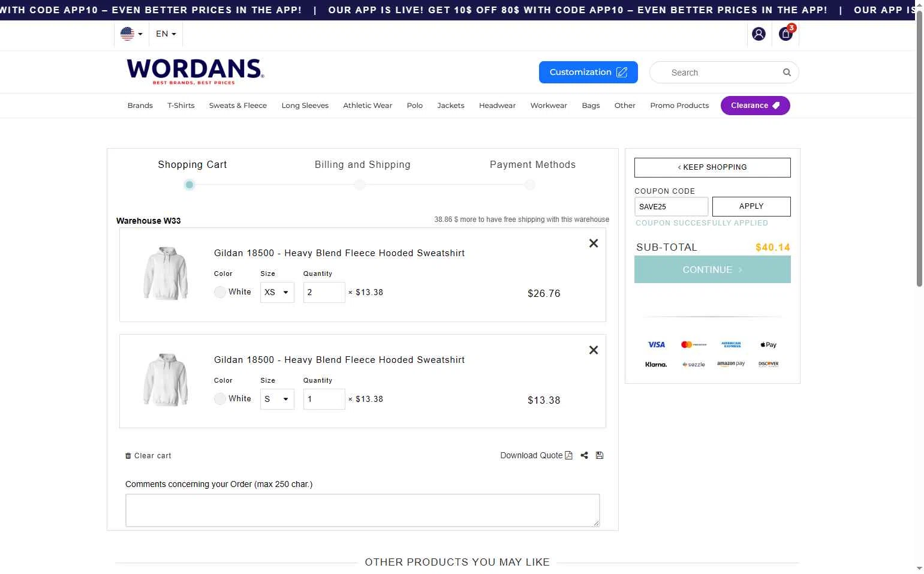Click the Sezzle payment logo
Image resolution: width=924 pixels, height=574 pixels.
(694, 364)
